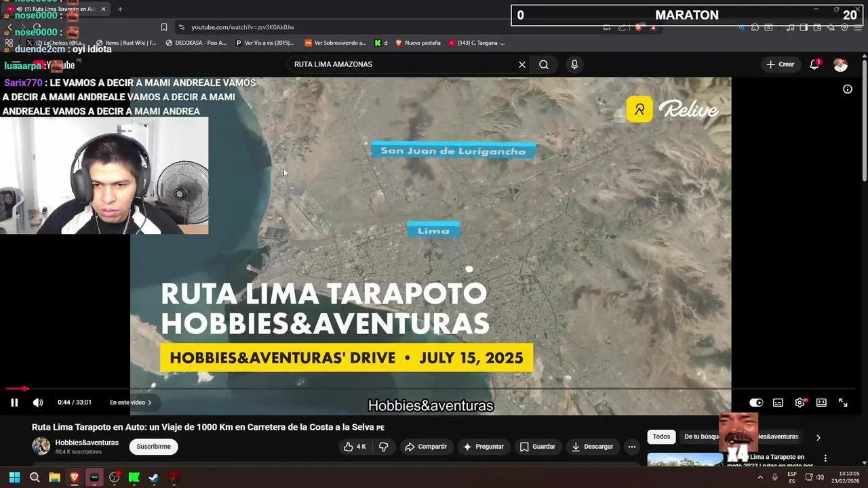The height and width of the screenshot is (488, 868).
Task: Open Hobbies&aventuras channel avatar
Action: point(41,446)
